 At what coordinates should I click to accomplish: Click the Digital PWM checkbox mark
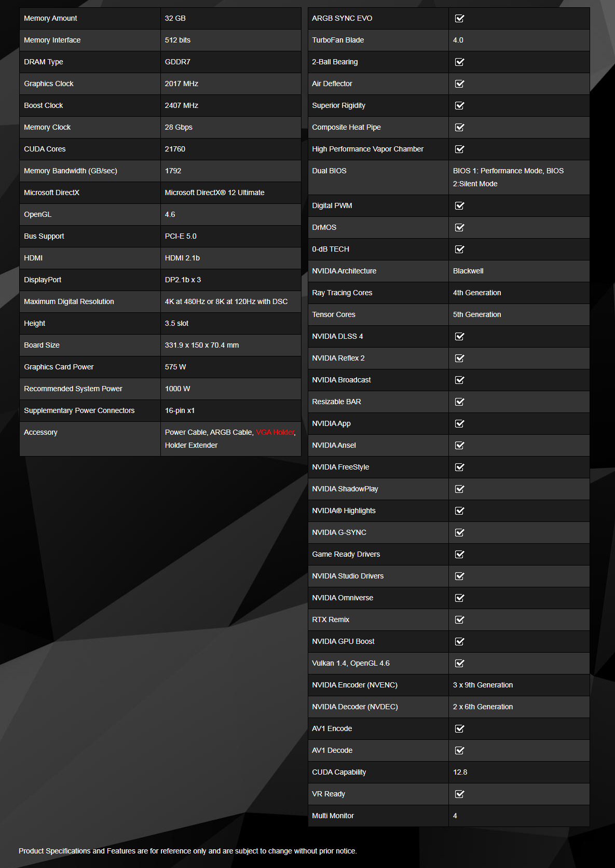pyautogui.click(x=459, y=206)
